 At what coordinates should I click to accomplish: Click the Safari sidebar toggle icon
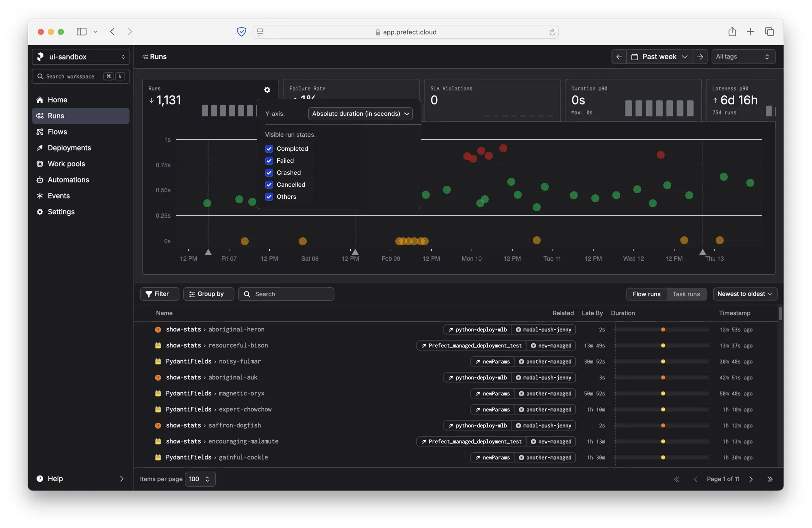(x=82, y=32)
